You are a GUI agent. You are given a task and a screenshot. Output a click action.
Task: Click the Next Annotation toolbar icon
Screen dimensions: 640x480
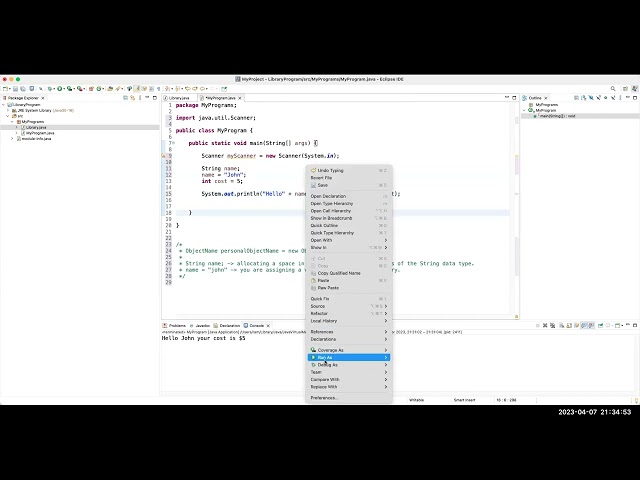168,89
